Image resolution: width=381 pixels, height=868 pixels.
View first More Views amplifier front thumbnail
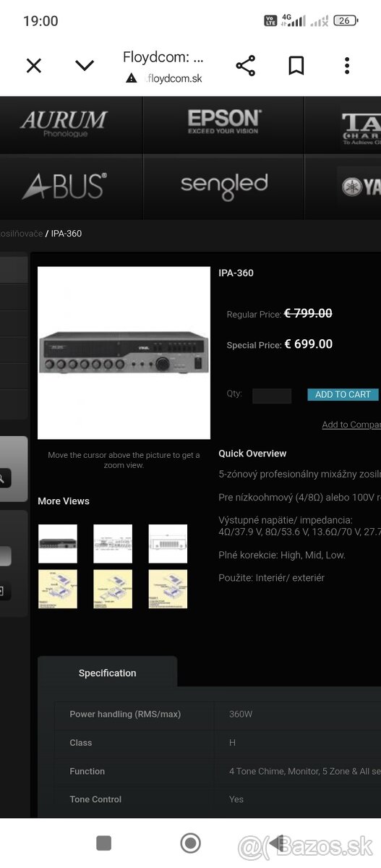(x=58, y=544)
